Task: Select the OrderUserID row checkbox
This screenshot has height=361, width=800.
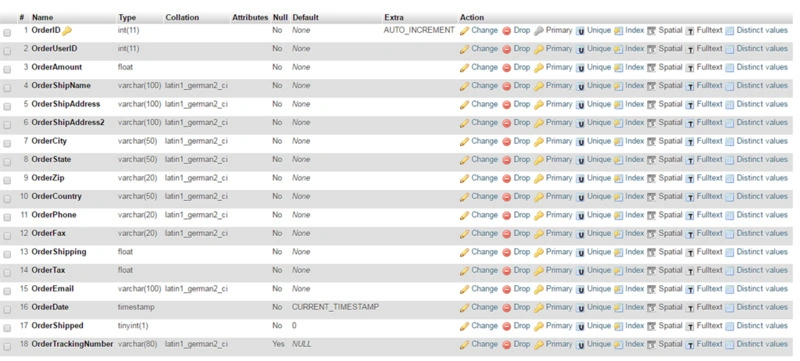Action: (7, 51)
